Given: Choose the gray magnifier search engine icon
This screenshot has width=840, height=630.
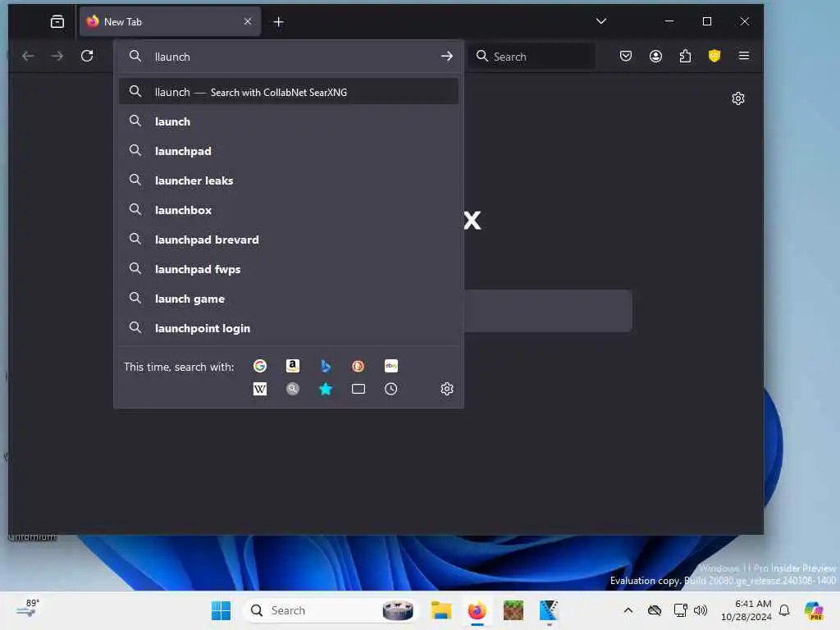Looking at the screenshot, I should click(293, 389).
